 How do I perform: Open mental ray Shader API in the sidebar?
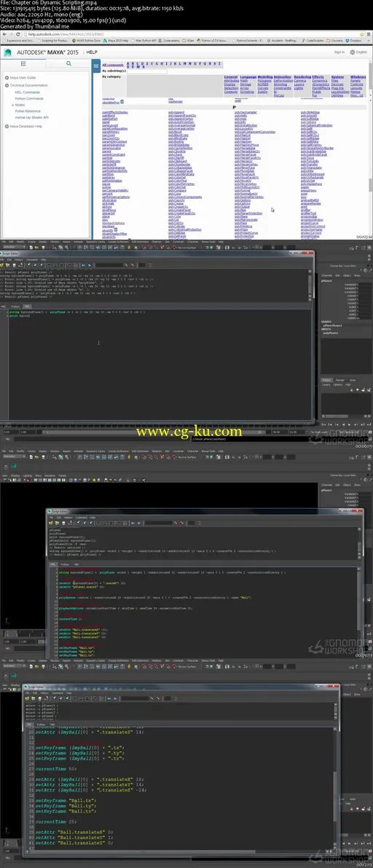(31, 117)
